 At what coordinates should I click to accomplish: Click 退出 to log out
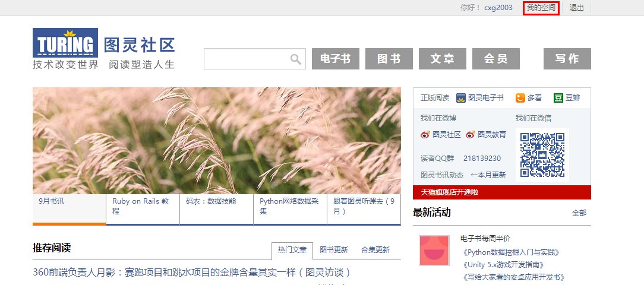click(x=577, y=8)
